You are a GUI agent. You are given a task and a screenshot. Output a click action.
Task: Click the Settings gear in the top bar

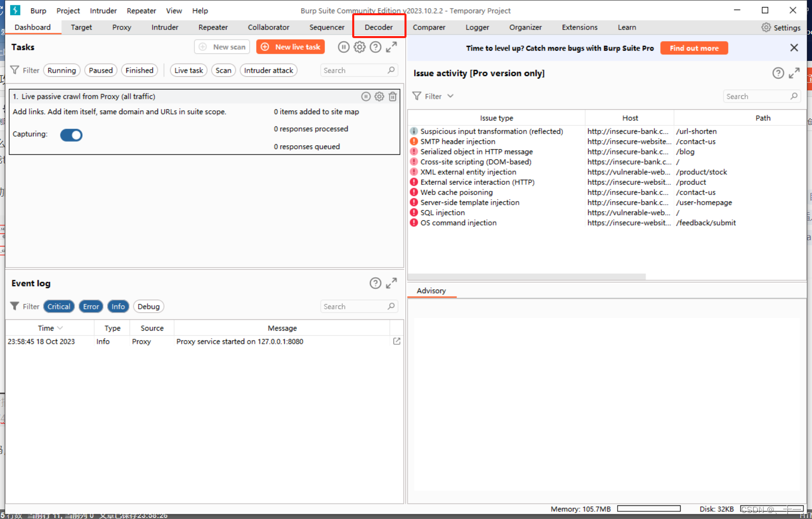(766, 27)
